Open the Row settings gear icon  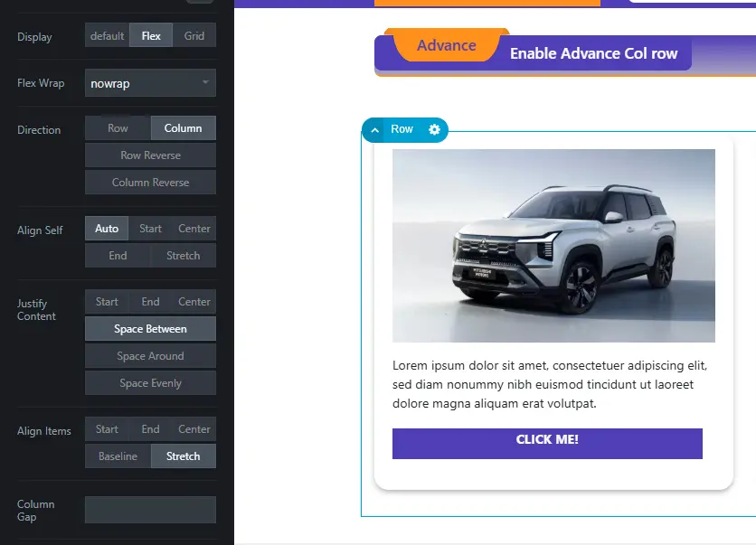pyautogui.click(x=434, y=129)
